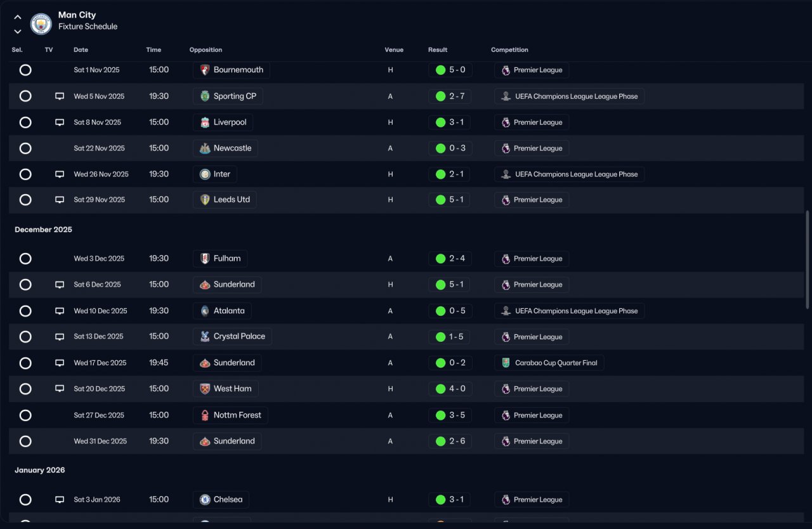Click the Premier League logo on the Chelsea row

click(506, 500)
